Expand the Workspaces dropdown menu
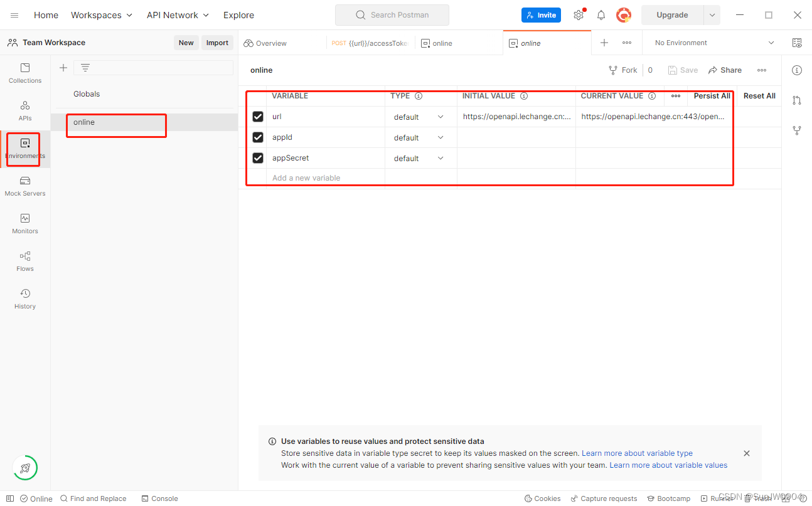The image size is (812, 506). [x=102, y=15]
